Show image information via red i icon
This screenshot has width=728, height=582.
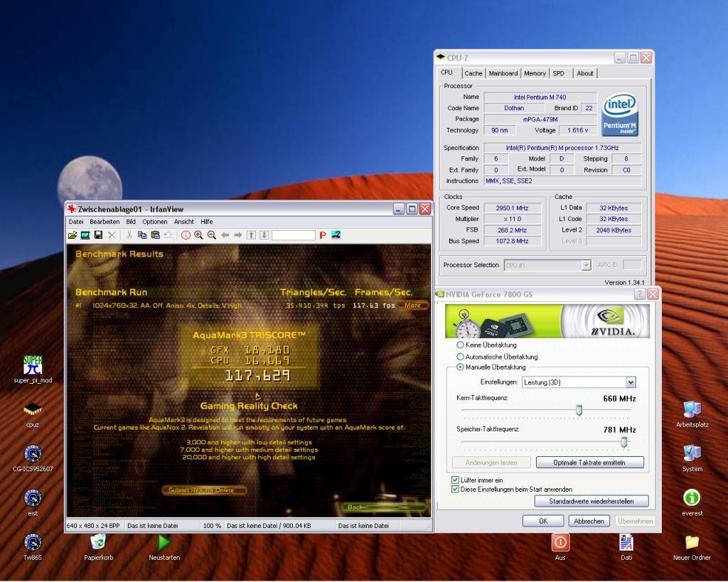[186, 235]
